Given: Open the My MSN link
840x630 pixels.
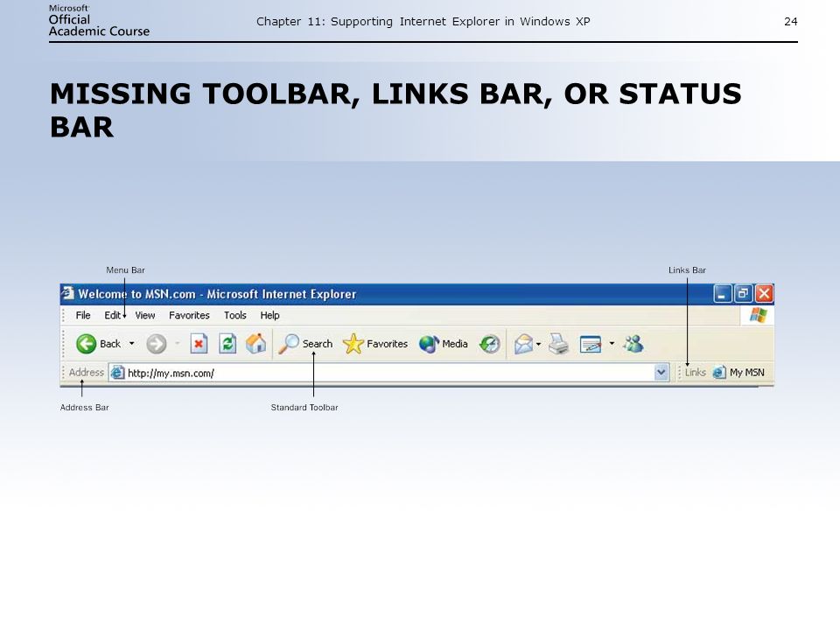Looking at the screenshot, I should [x=738, y=373].
